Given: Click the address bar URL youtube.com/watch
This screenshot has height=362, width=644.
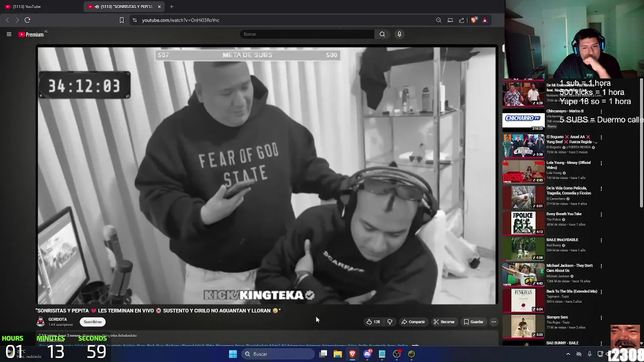Looking at the screenshot, I should pos(181,20).
